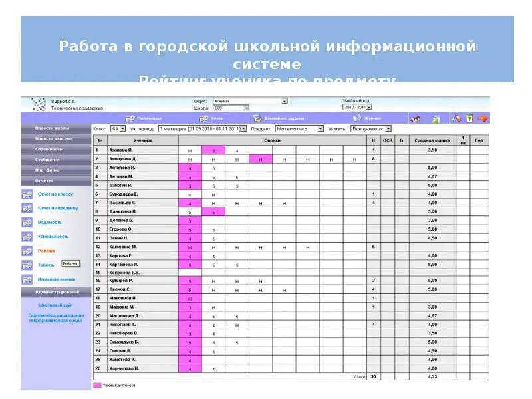Open Ведомость link
Image resolution: width=532 pixels, height=399 pixels.
click(x=49, y=223)
